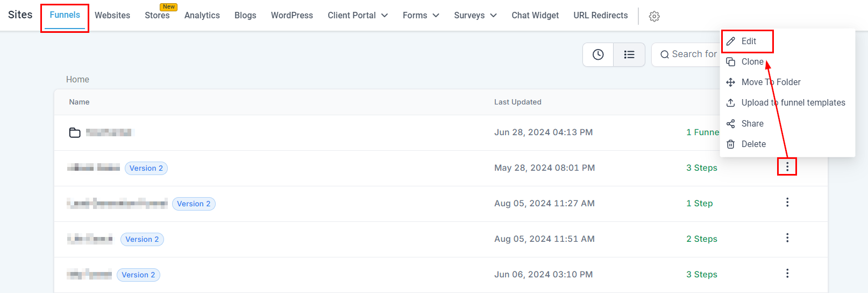This screenshot has width=868, height=293.
Task: Expand the Forms dropdown
Action: [x=421, y=16]
